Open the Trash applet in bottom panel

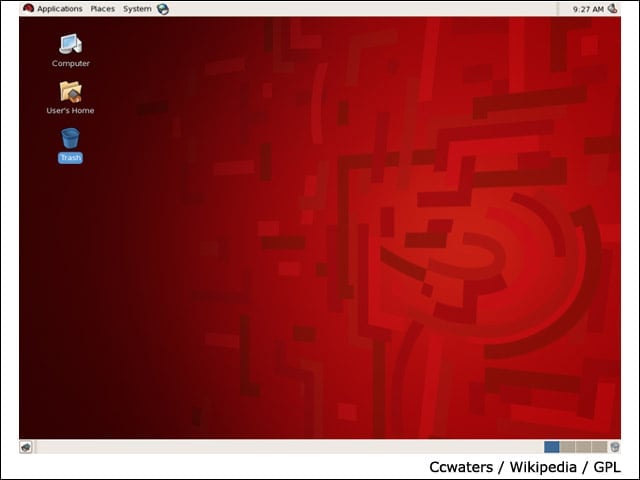tap(615, 447)
